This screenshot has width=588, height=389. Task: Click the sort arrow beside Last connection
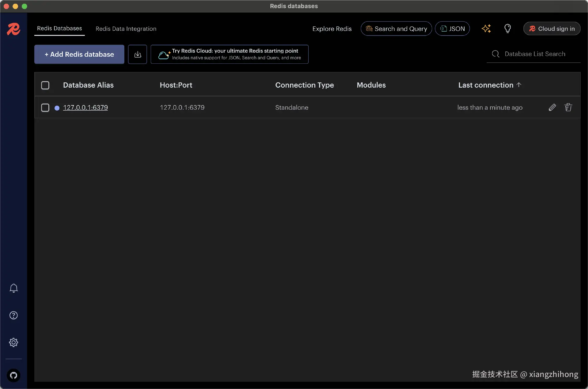[x=519, y=85]
